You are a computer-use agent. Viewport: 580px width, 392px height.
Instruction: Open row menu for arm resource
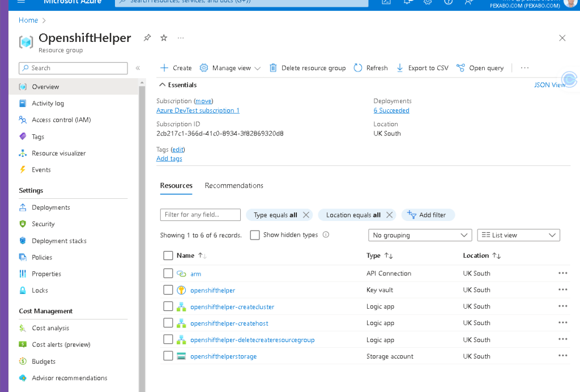point(562,273)
